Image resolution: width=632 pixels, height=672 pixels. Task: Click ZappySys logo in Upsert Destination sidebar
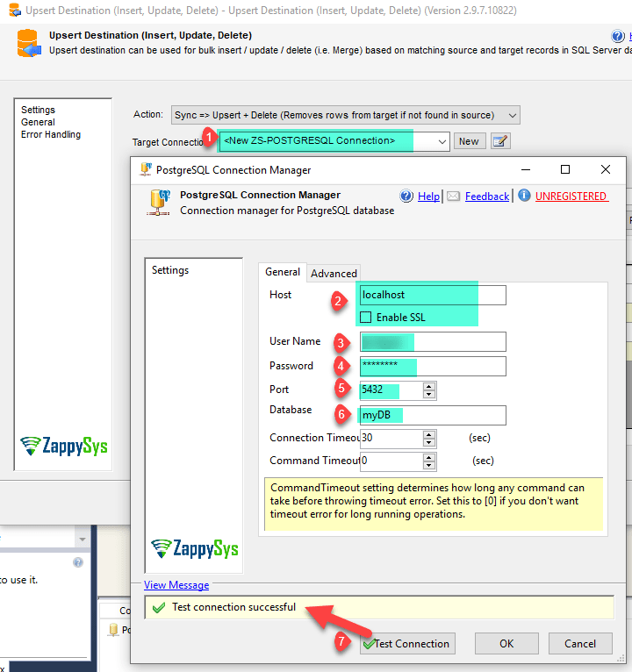click(63, 446)
